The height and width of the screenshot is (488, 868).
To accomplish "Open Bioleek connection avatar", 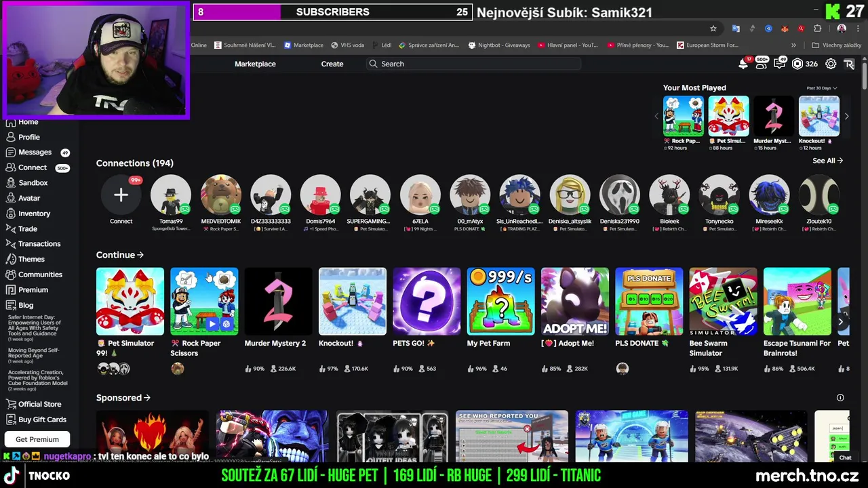I will 669,195.
